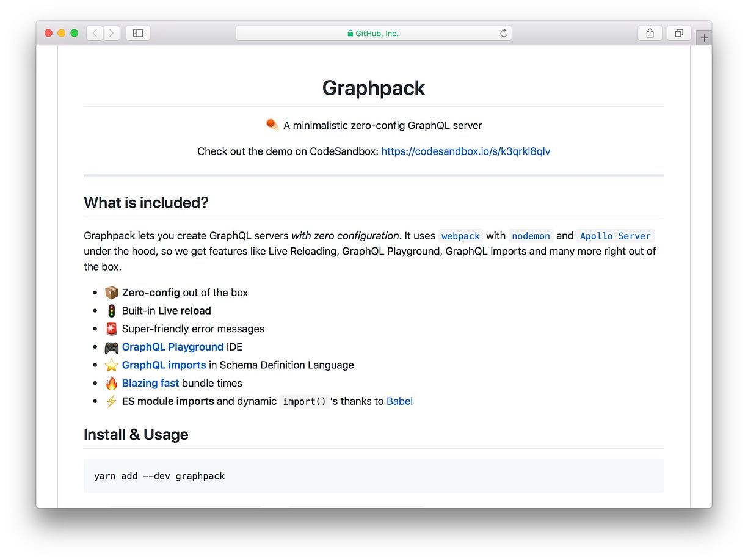Screen dimensions: 748x560
Task: Minimize Safari with the yellow button
Action: [61, 33]
